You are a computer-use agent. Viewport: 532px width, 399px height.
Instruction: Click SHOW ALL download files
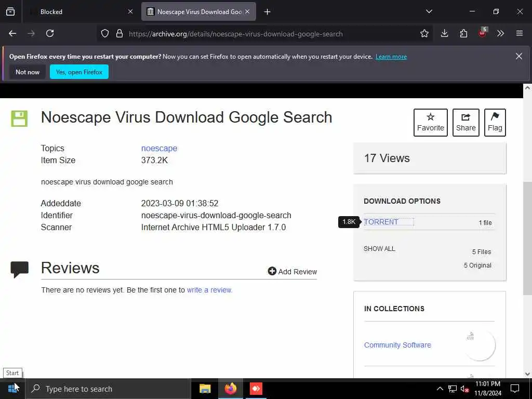click(x=379, y=249)
